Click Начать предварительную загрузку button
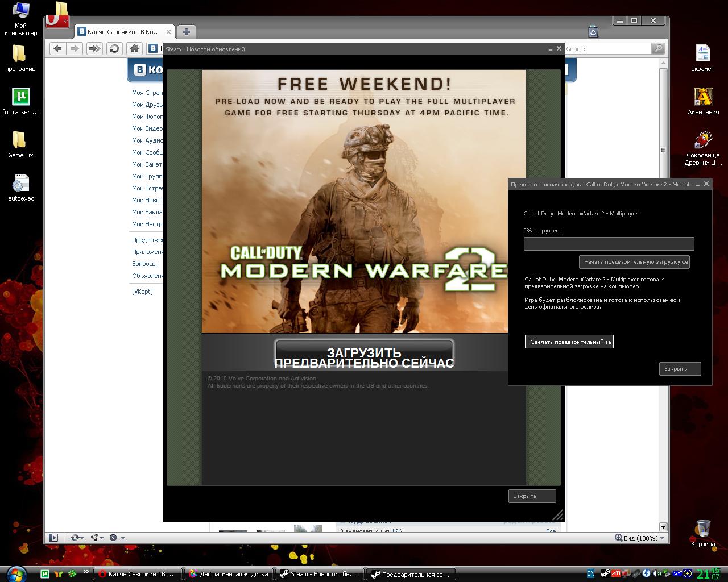 [x=634, y=262]
